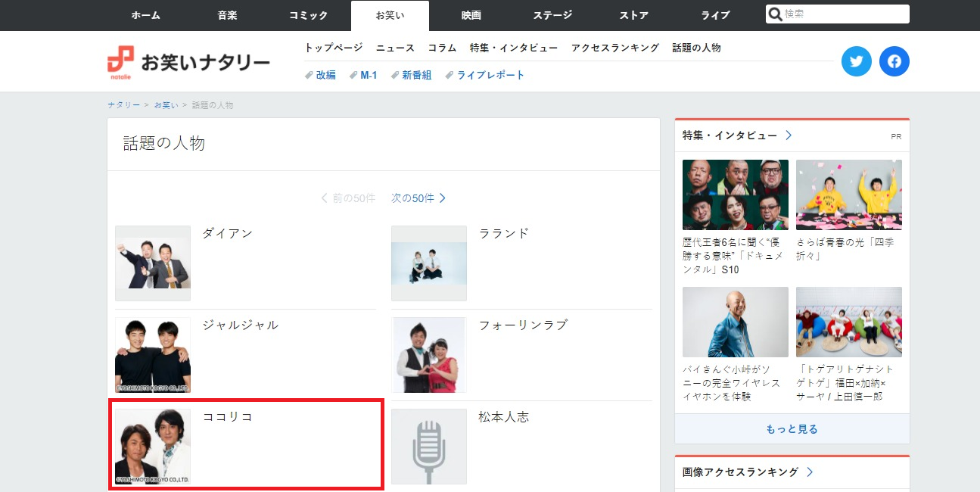The width and height of the screenshot is (980, 492).
Task: Click the tag icon beside M-1
Action: (353, 75)
